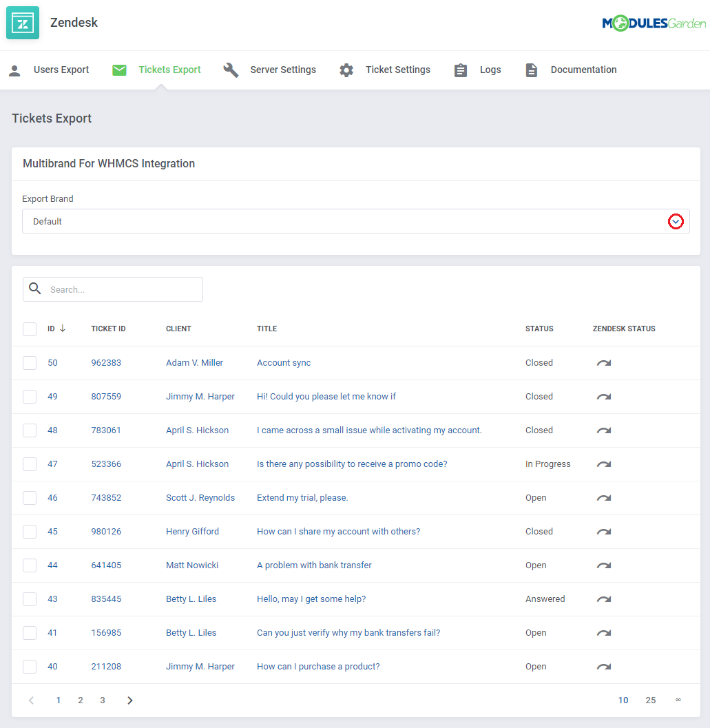Check the box for ticket ID 45
The height and width of the screenshot is (728, 710).
point(30,531)
